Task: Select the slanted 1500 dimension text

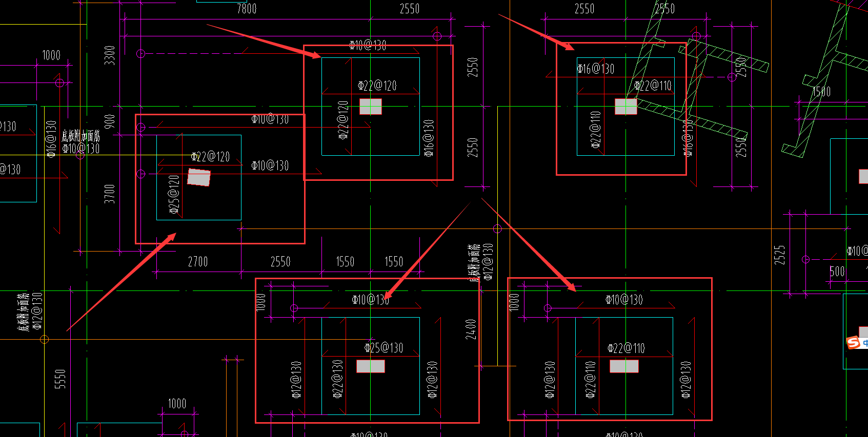Action: [821, 92]
